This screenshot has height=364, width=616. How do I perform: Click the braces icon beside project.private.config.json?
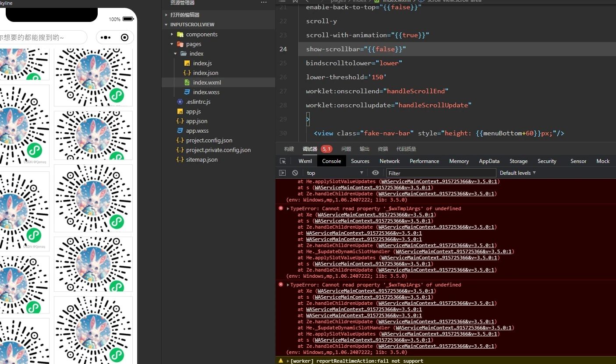point(180,150)
